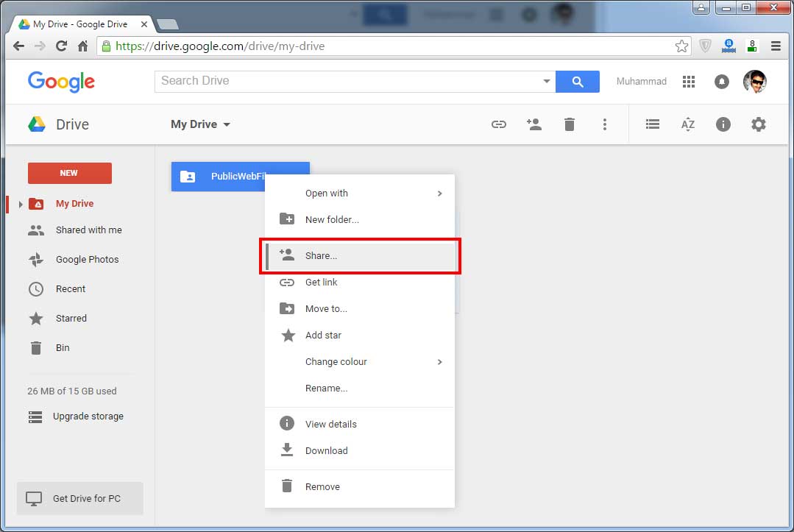
Task: Expand the 'Change colour' submenu
Action: [439, 362]
